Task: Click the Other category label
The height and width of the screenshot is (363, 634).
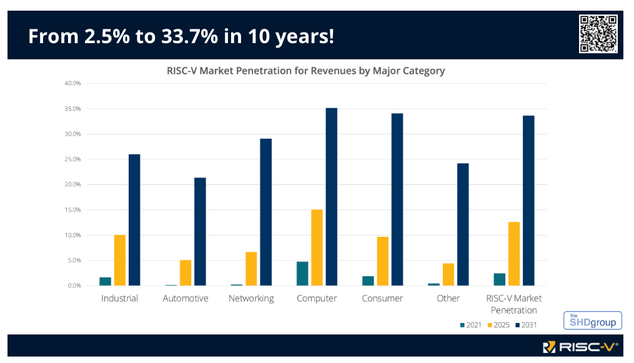Action: 448,298
